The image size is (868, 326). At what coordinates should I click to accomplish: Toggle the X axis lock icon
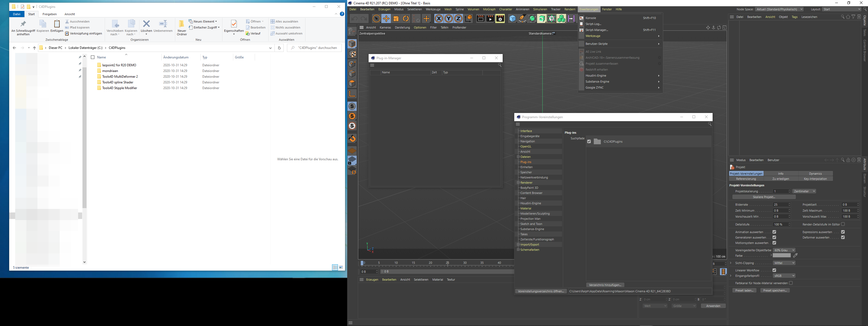[439, 19]
